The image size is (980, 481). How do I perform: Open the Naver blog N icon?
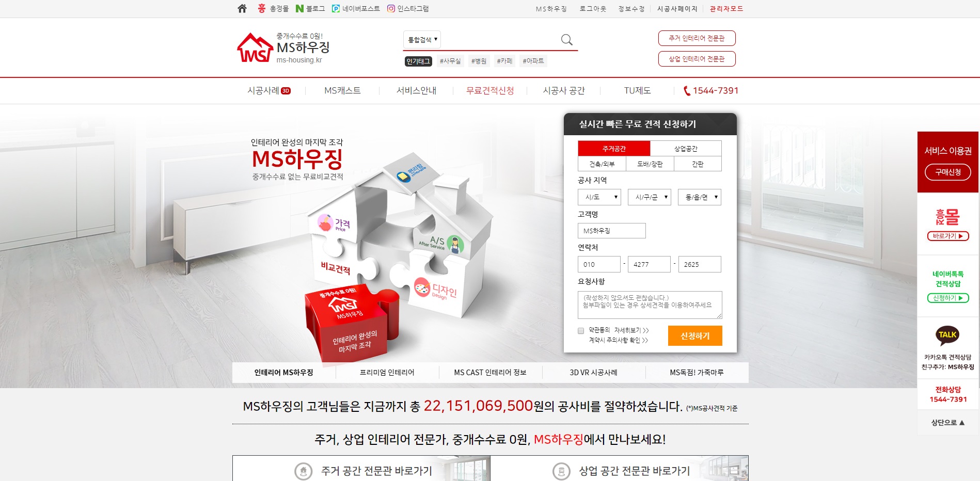click(x=299, y=8)
